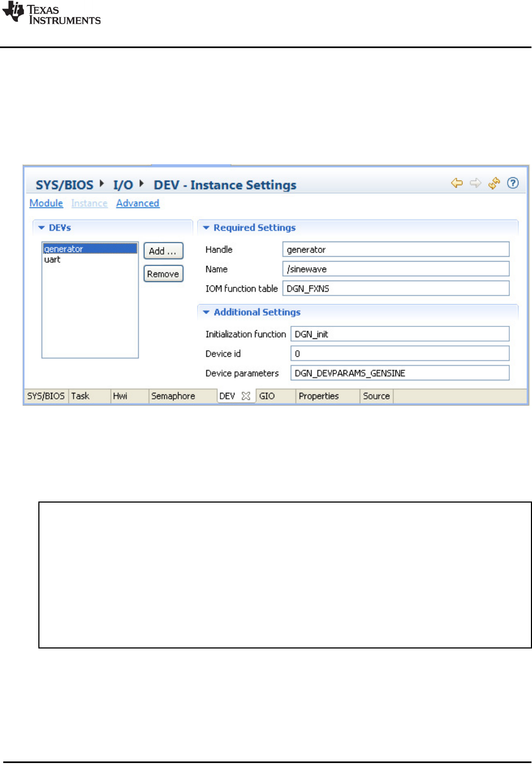Switch to the Hwi tab
Viewport: 532px width, 769px height.
coord(130,396)
